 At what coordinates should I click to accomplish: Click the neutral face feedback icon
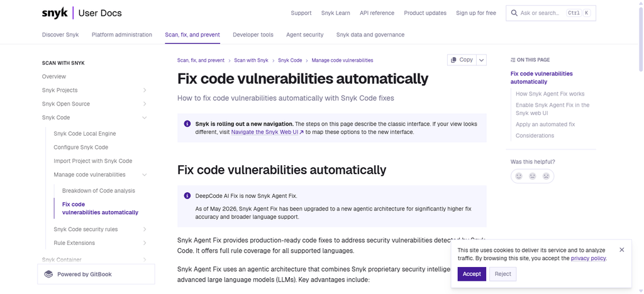(x=532, y=177)
